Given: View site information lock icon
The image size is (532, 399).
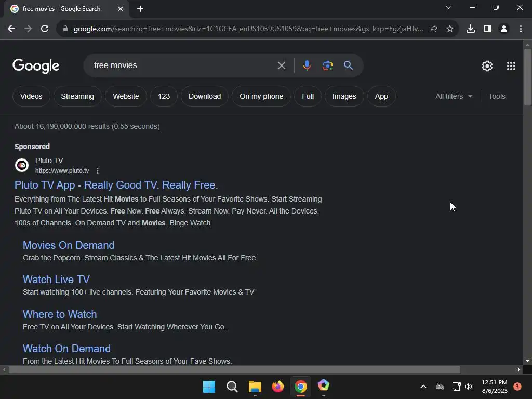Looking at the screenshot, I should (65, 29).
